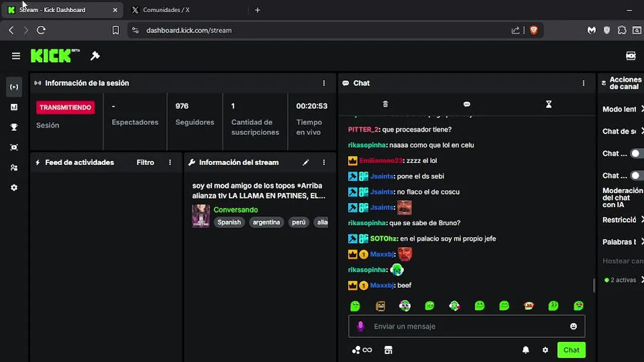
Task: Clear chat with the trash icon
Action: [385, 104]
